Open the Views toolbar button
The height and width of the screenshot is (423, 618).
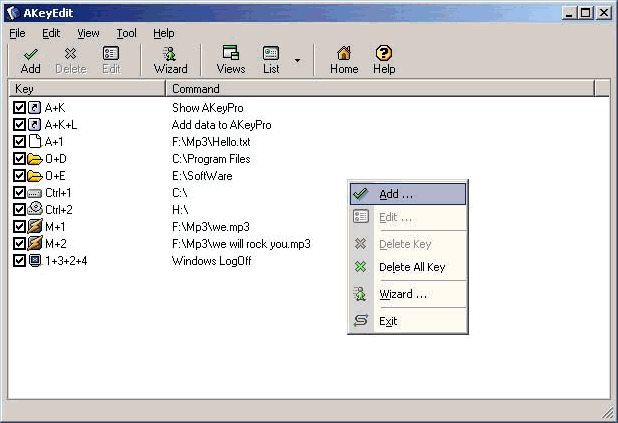click(x=231, y=60)
